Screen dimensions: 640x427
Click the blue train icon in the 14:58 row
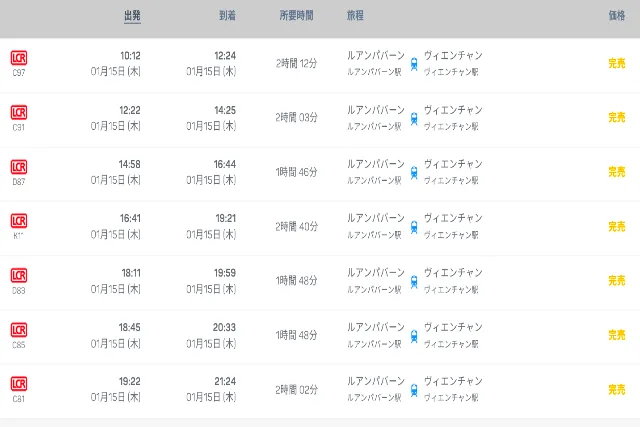coord(414,173)
